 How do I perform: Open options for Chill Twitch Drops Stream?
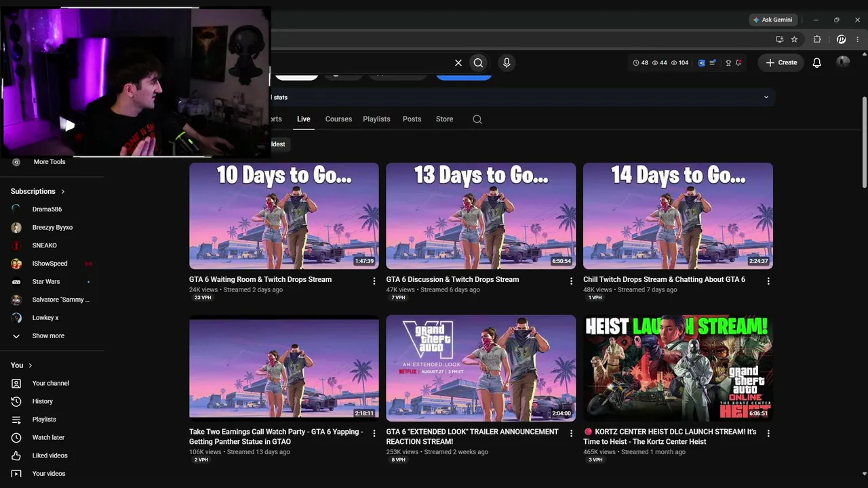tap(768, 281)
